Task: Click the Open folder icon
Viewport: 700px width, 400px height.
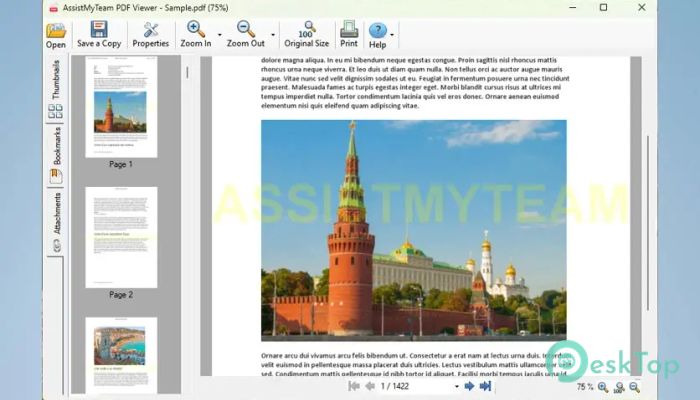Action: (56, 34)
